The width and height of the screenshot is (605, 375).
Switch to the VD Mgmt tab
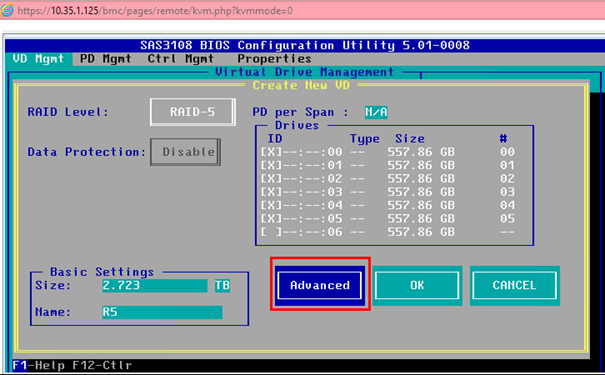click(x=38, y=59)
